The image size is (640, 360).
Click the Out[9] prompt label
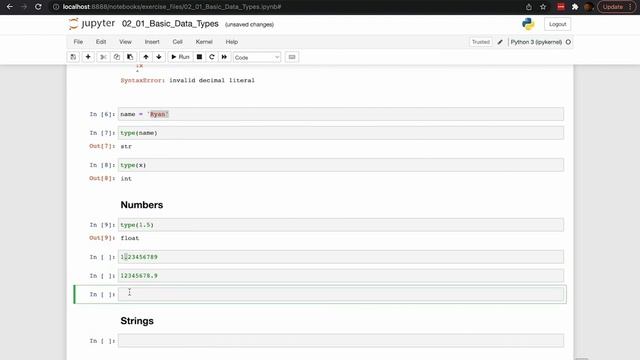click(x=102, y=238)
